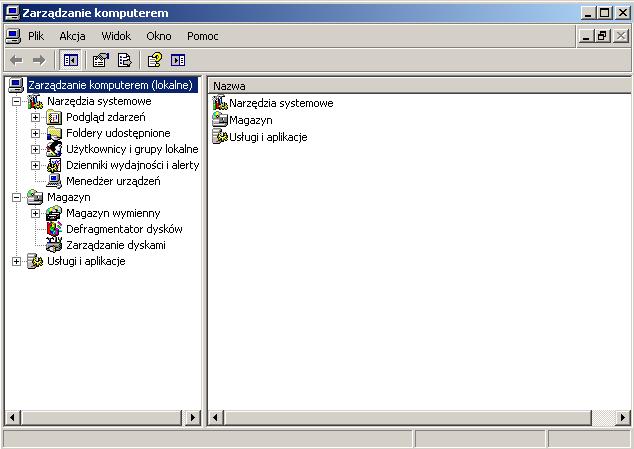Open Help via the question mark icon
Screen dimensions: 634x449
(x=155, y=60)
